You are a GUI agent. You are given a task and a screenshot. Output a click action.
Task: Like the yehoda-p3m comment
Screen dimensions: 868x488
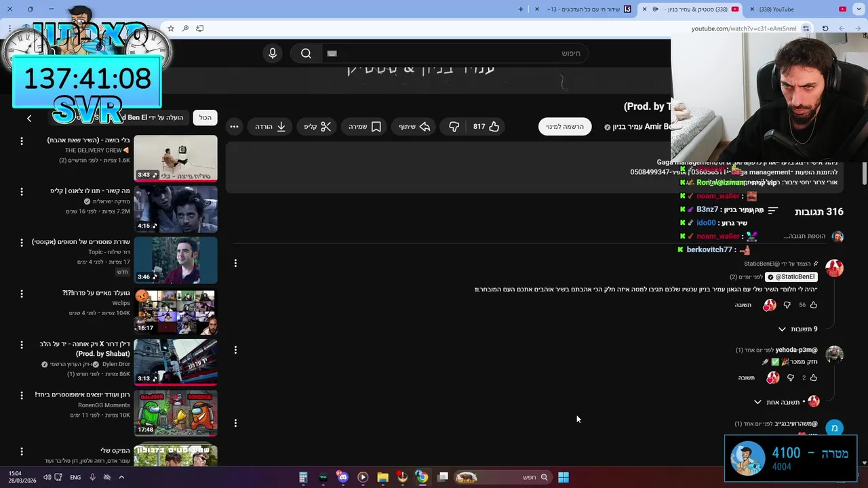813,378
